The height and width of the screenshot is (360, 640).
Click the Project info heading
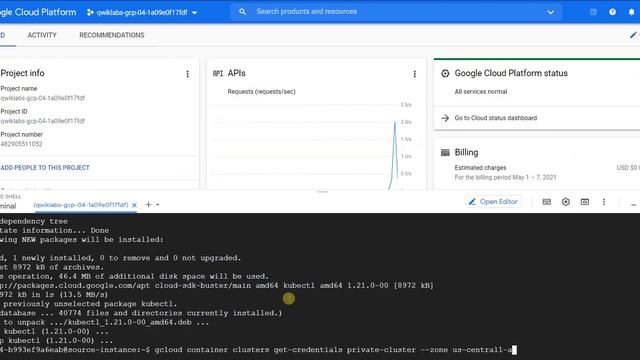pos(22,73)
